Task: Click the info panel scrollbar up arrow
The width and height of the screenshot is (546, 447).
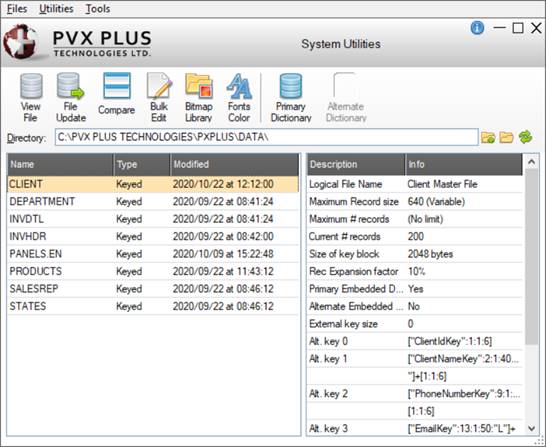Action: pyautogui.click(x=532, y=162)
